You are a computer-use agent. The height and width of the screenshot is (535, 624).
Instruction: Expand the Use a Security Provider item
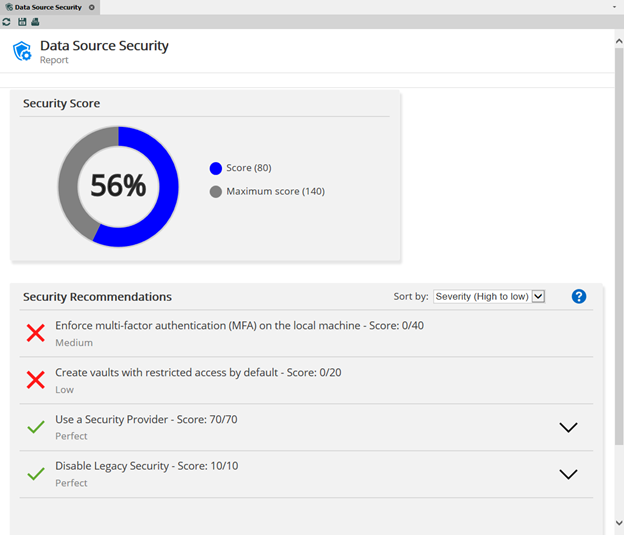tap(568, 427)
